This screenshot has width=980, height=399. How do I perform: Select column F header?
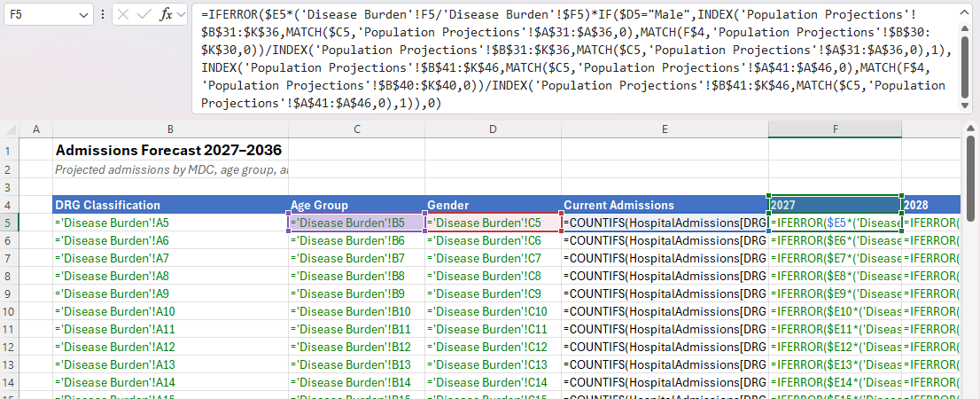(x=835, y=129)
